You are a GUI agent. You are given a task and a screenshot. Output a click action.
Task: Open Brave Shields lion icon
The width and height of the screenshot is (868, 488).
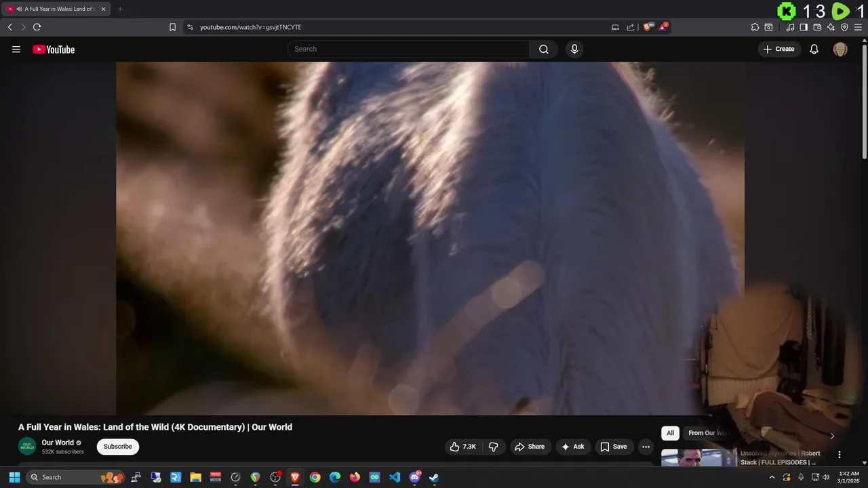[648, 27]
